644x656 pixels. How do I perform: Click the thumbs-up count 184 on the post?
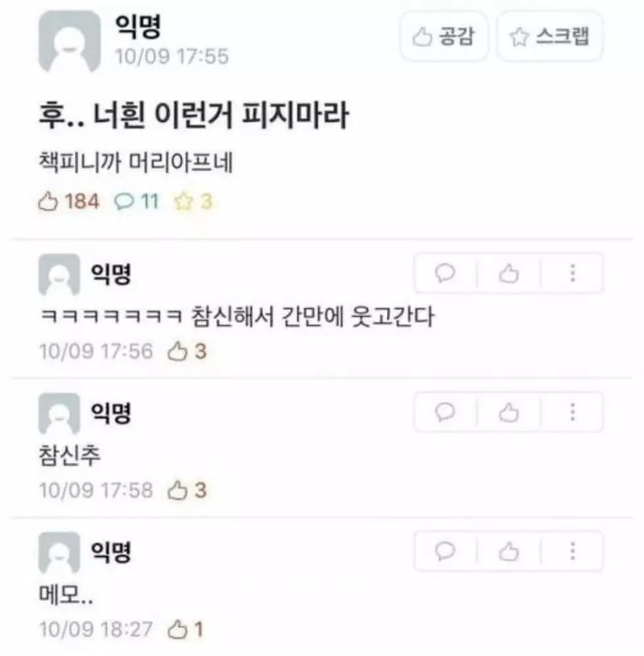point(69,201)
